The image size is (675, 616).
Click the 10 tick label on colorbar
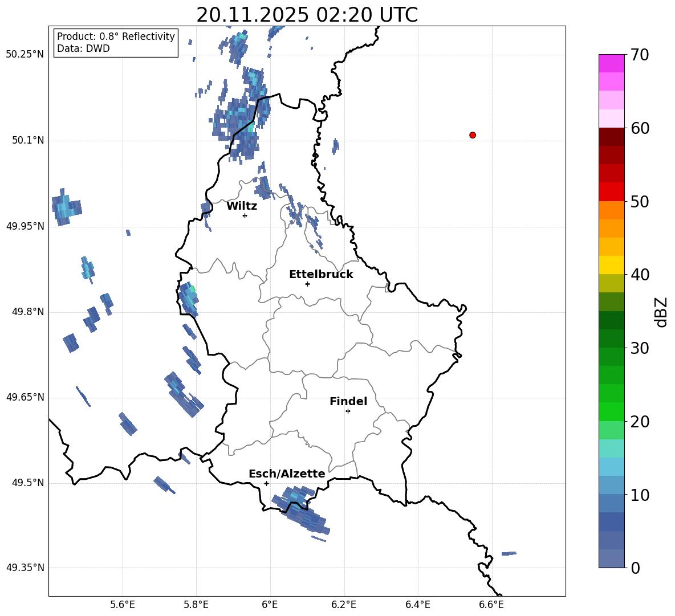coord(640,495)
